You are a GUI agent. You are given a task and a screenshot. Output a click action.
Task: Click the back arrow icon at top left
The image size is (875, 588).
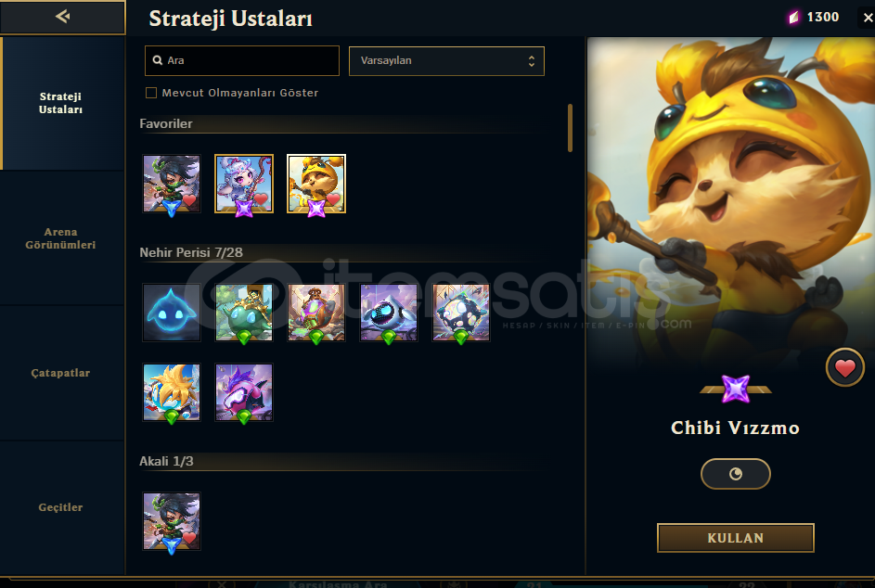click(62, 17)
